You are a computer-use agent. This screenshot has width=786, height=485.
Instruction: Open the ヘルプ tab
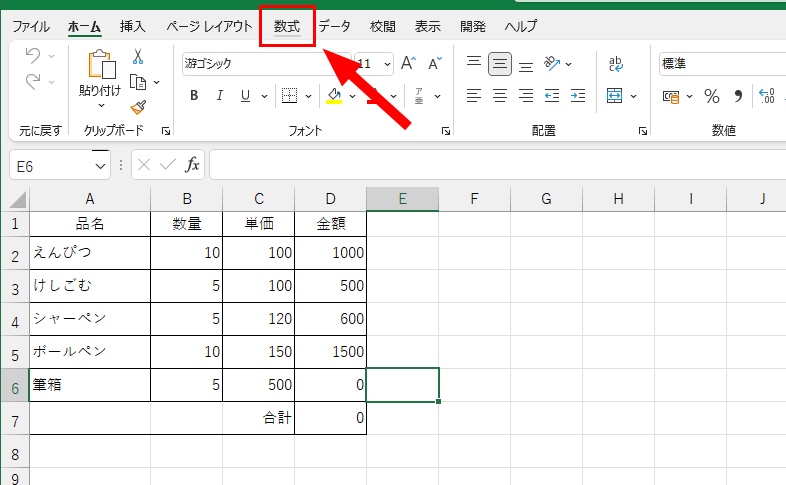pos(521,26)
